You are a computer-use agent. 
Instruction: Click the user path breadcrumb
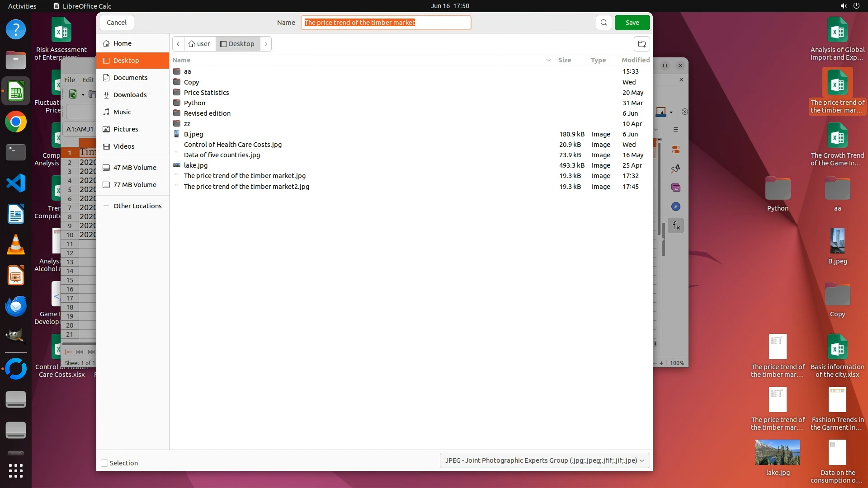[199, 44]
